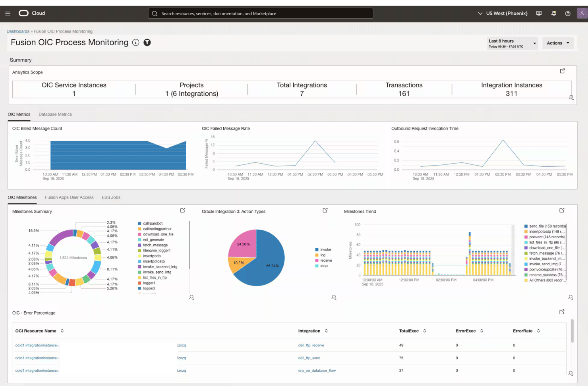The image size is (588, 392).
Task: Open Analytics Scope in new window
Action: pyautogui.click(x=563, y=71)
